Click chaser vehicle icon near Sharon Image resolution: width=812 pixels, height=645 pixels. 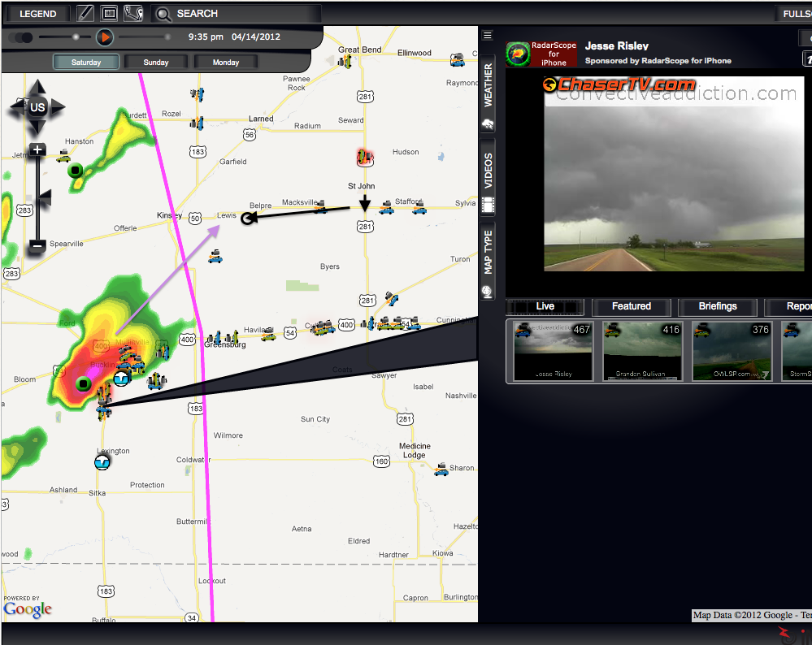coord(441,470)
